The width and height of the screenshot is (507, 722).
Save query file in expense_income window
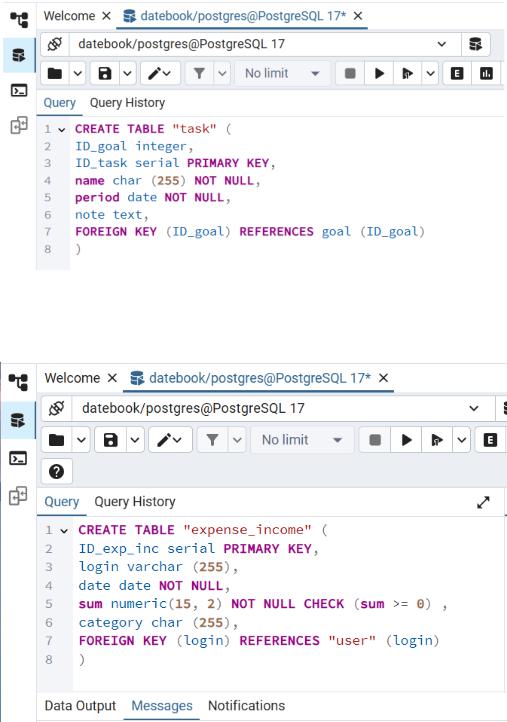pyautogui.click(x=111, y=440)
